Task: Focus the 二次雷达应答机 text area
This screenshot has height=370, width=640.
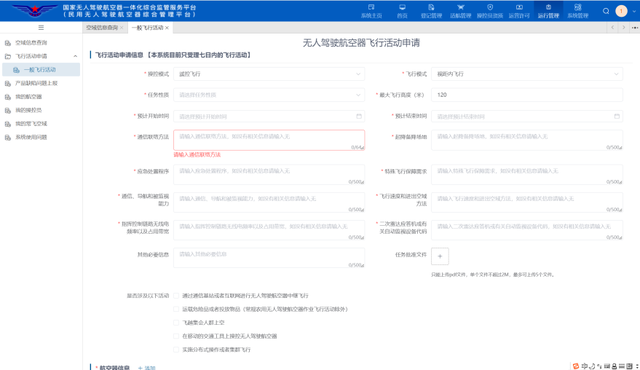Action: 527,230
